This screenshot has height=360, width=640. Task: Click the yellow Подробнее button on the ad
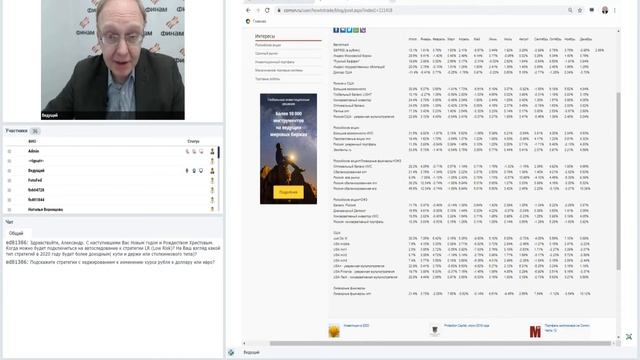point(289,192)
